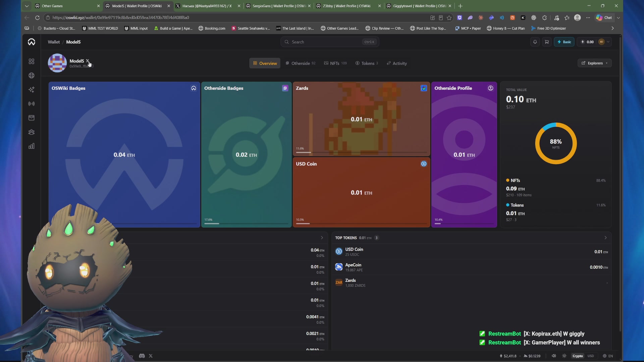The image size is (644, 362).
Task: Click the OSWiki logo at top left
Action: click(32, 42)
